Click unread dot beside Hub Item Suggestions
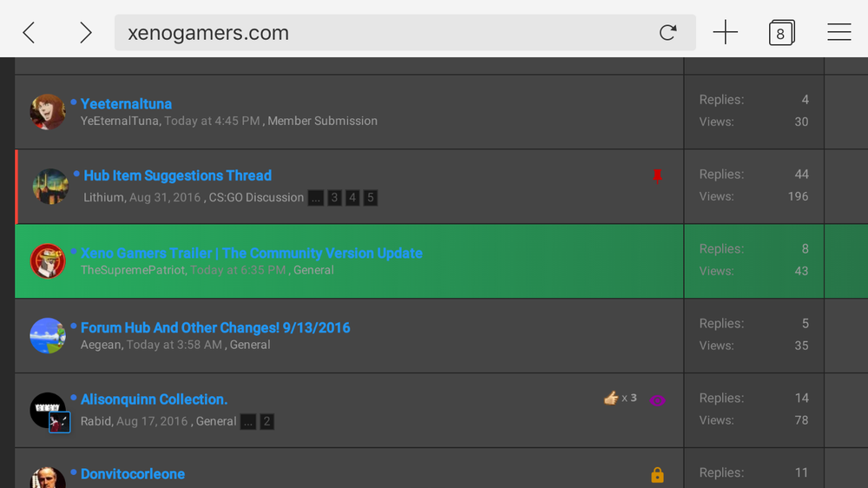The image size is (868, 488). [76, 174]
